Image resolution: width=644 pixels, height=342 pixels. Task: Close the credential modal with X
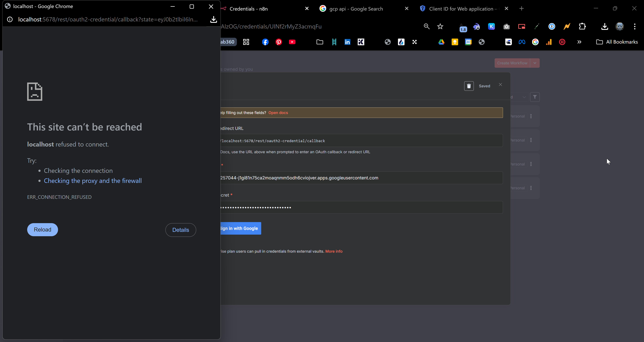(x=500, y=84)
